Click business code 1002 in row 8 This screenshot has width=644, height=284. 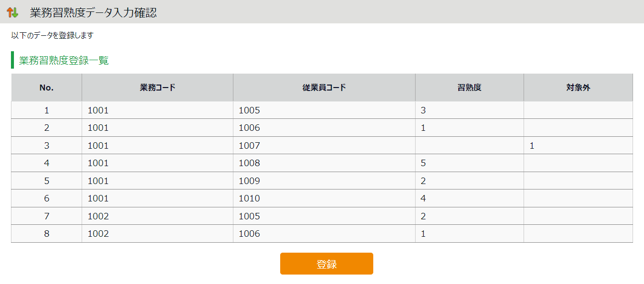pyautogui.click(x=98, y=234)
